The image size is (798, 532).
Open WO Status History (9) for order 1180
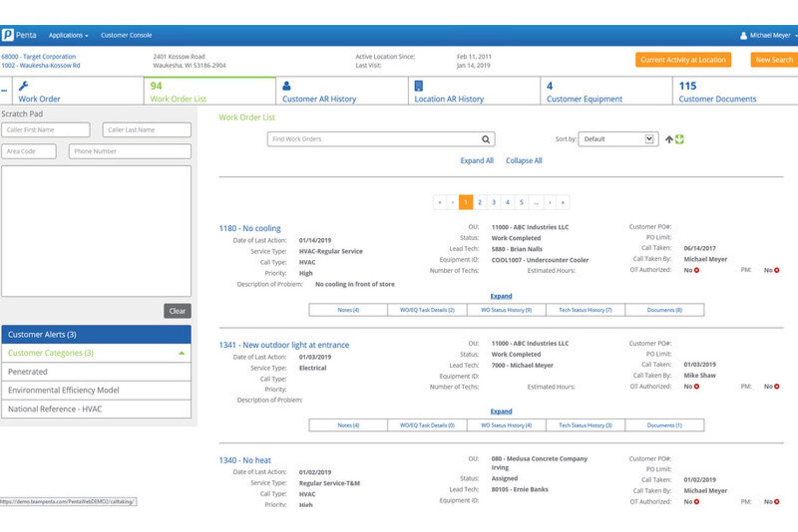coord(506,310)
